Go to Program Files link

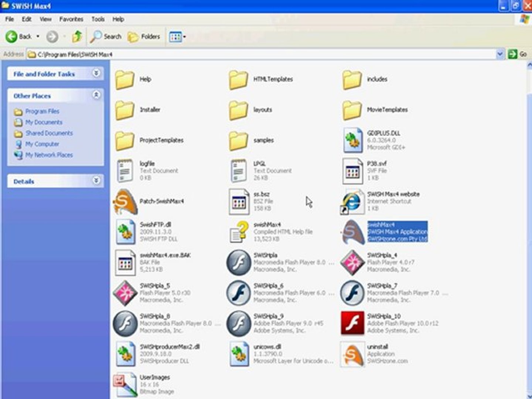42,111
